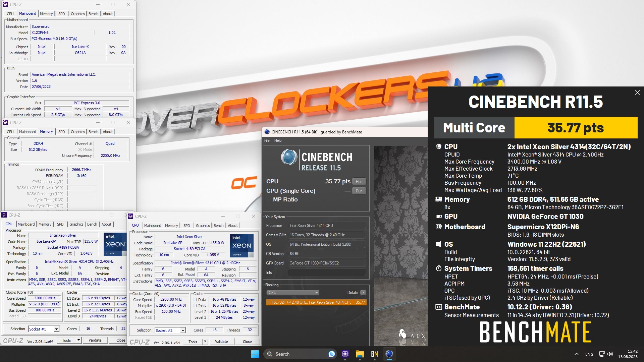The height and width of the screenshot is (362, 644).
Task: Click Uncore Frequency value 2200.0 MHz
Action: [110, 156]
